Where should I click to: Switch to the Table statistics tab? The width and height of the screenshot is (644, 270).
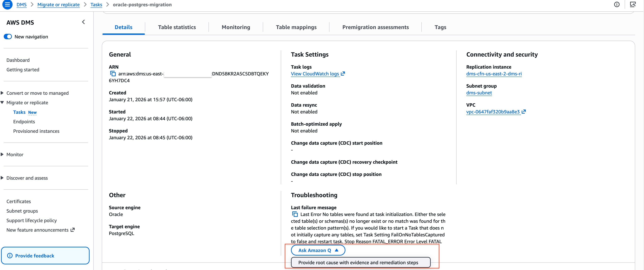coord(177,27)
